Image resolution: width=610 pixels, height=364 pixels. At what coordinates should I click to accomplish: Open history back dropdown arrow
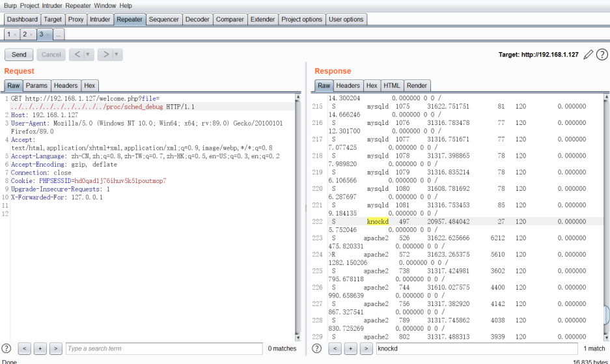click(x=87, y=55)
